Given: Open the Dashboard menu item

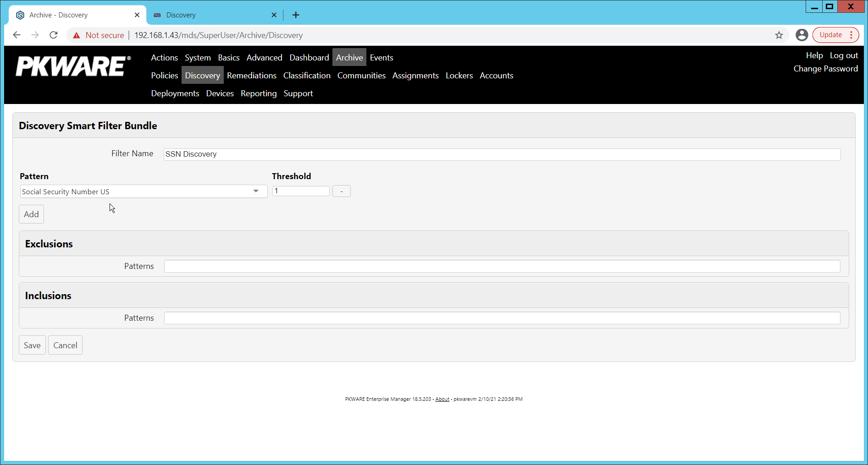Looking at the screenshot, I should (x=309, y=58).
